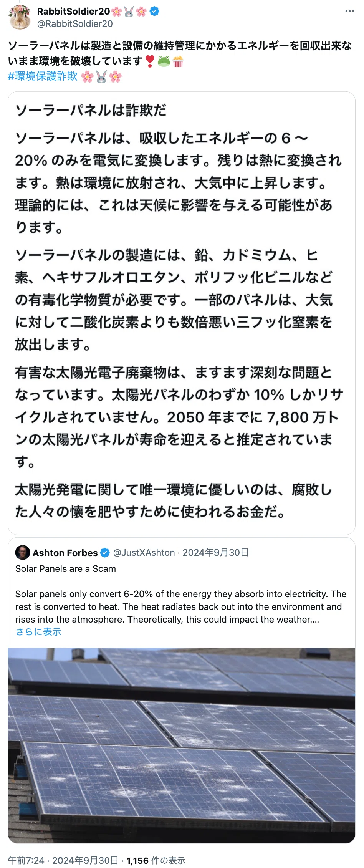Open the three-dot more options menu

[350, 11]
